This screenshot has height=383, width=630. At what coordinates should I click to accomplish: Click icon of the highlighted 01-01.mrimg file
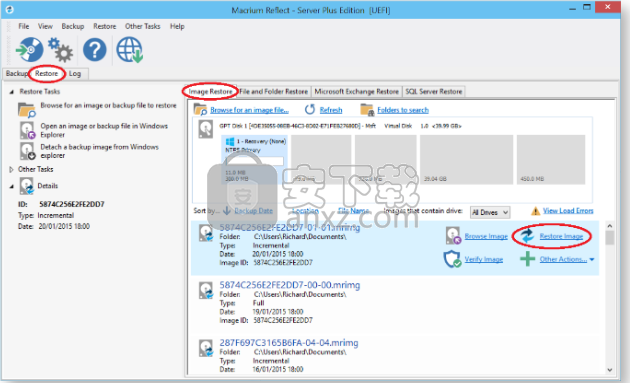coord(206,233)
